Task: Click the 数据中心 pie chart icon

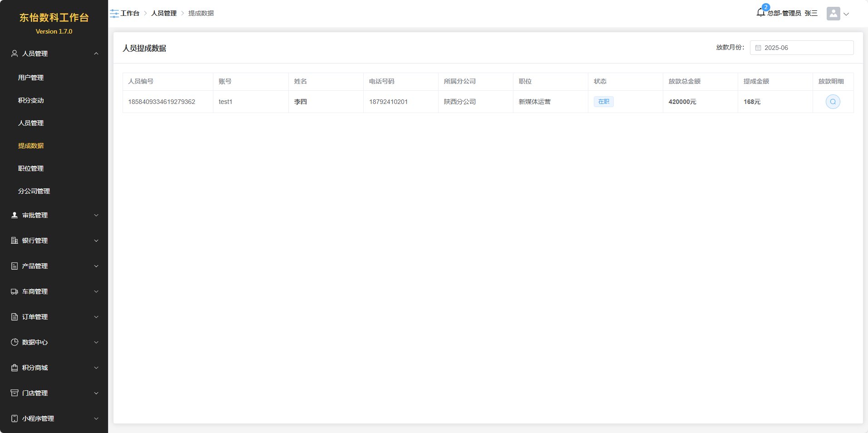Action: click(15, 342)
